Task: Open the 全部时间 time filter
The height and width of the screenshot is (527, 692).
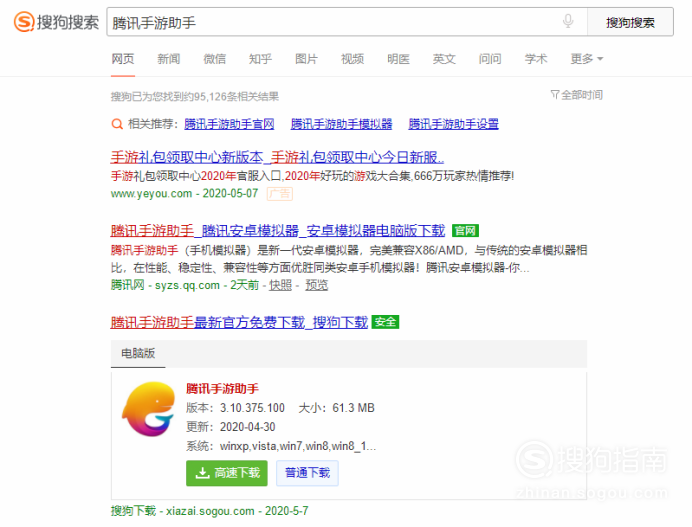Action: (x=576, y=95)
